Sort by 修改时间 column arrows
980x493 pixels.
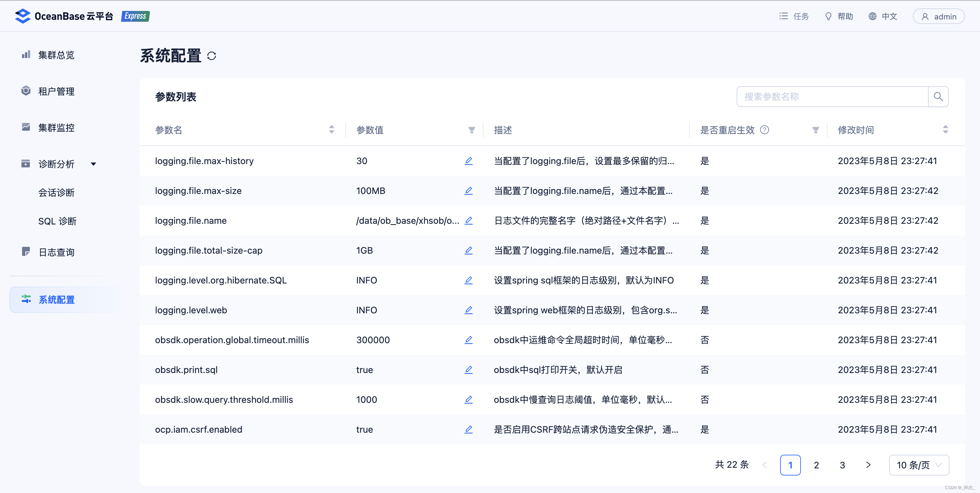(x=945, y=130)
